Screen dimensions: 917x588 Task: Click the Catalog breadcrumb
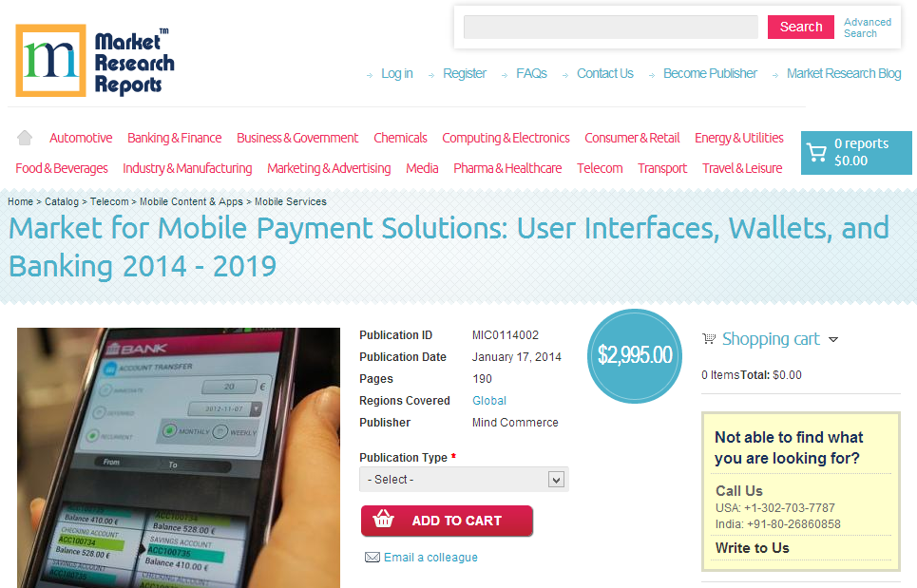click(x=62, y=201)
